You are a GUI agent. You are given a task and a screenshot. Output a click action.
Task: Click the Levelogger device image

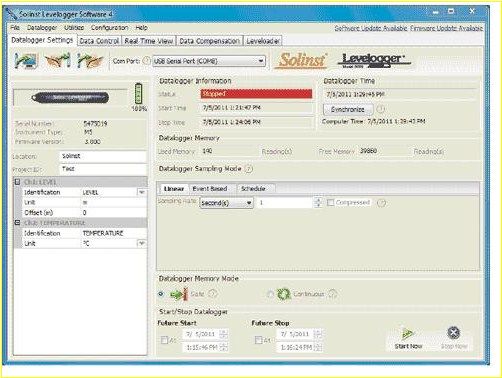(70, 98)
